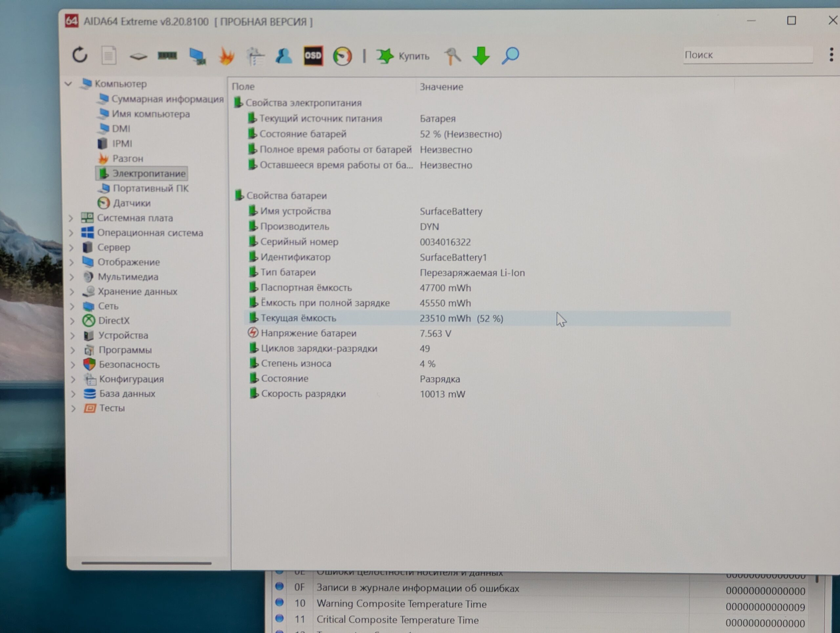Select the Степень износа row
840x633 pixels.
[487, 364]
